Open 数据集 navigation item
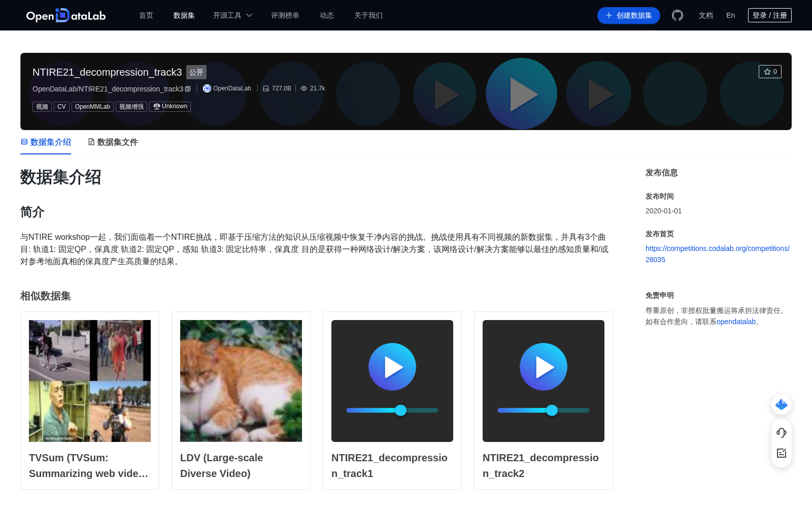 (184, 15)
